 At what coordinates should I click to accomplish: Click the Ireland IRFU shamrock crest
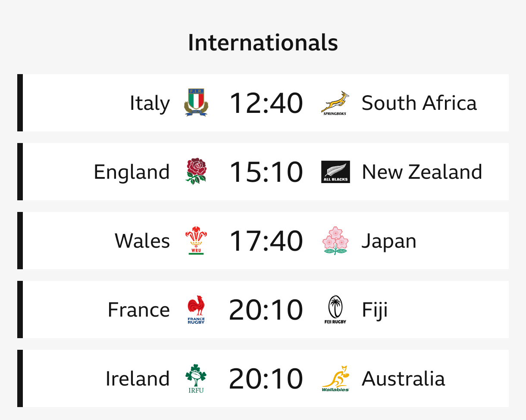pos(196,378)
